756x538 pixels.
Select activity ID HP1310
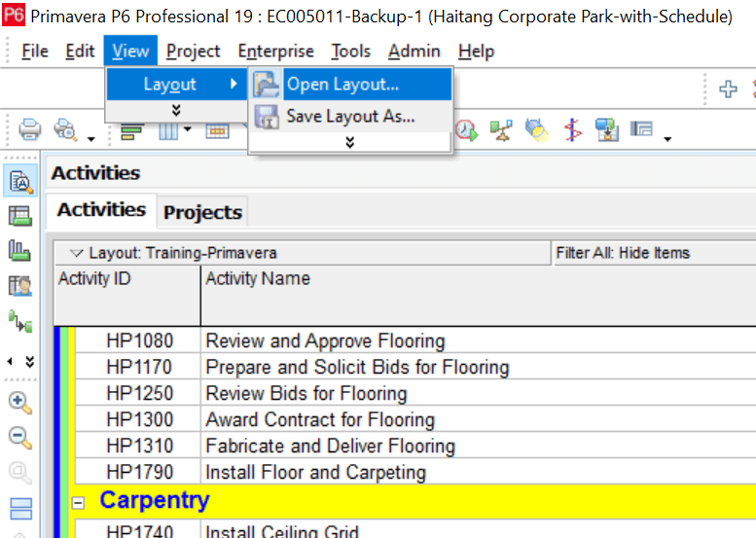click(140, 446)
